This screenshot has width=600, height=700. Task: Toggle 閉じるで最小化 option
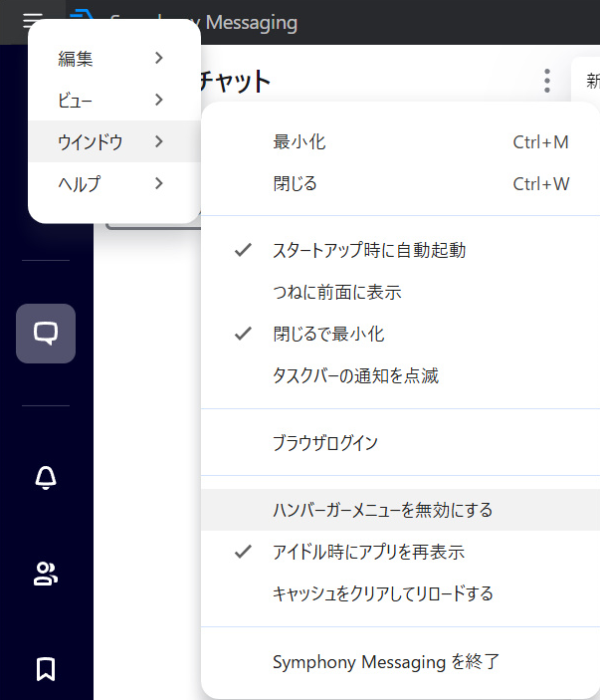[x=400, y=334]
